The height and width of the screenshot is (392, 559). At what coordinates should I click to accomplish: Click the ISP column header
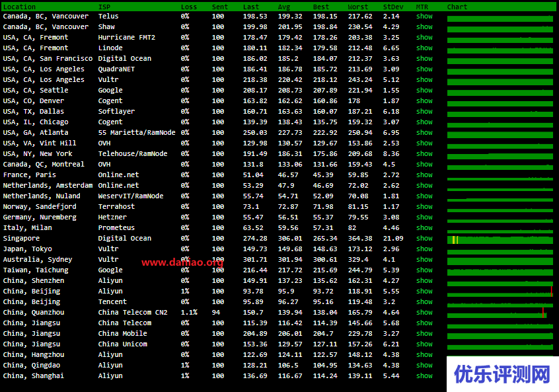(x=104, y=7)
